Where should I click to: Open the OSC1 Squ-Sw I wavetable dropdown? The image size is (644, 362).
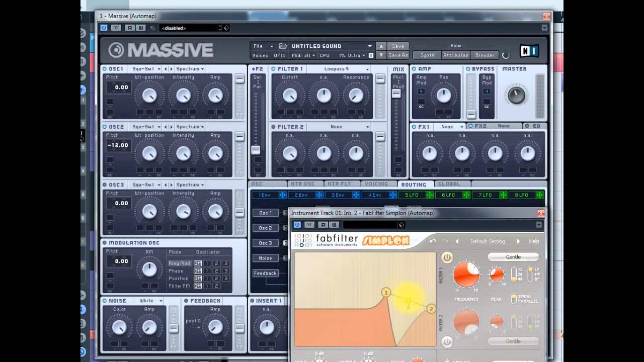[x=146, y=69]
